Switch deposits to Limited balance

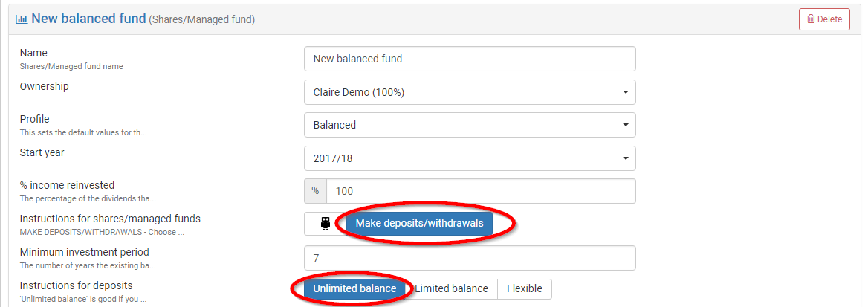(451, 288)
